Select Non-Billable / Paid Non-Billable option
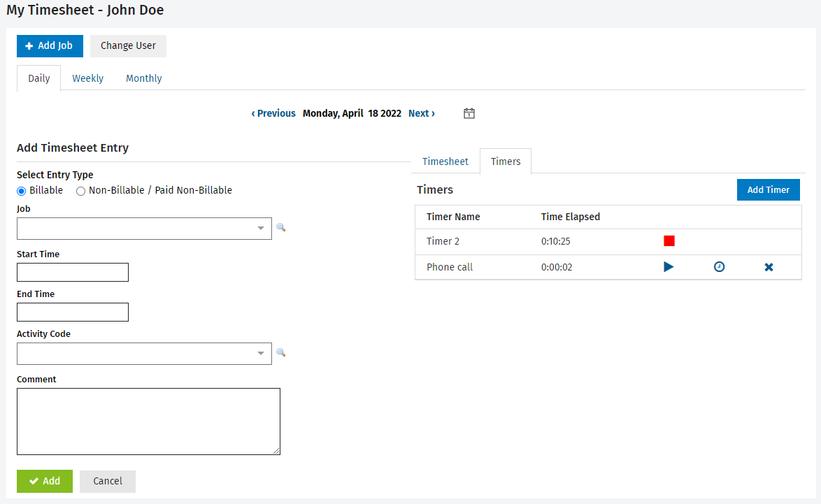This screenshot has width=821, height=504. (80, 191)
